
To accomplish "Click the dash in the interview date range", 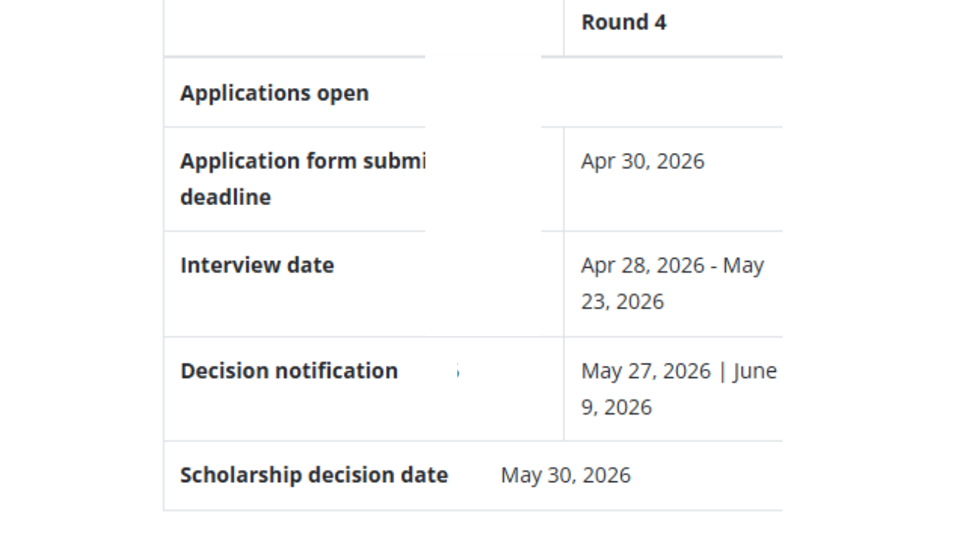I will tap(714, 266).
